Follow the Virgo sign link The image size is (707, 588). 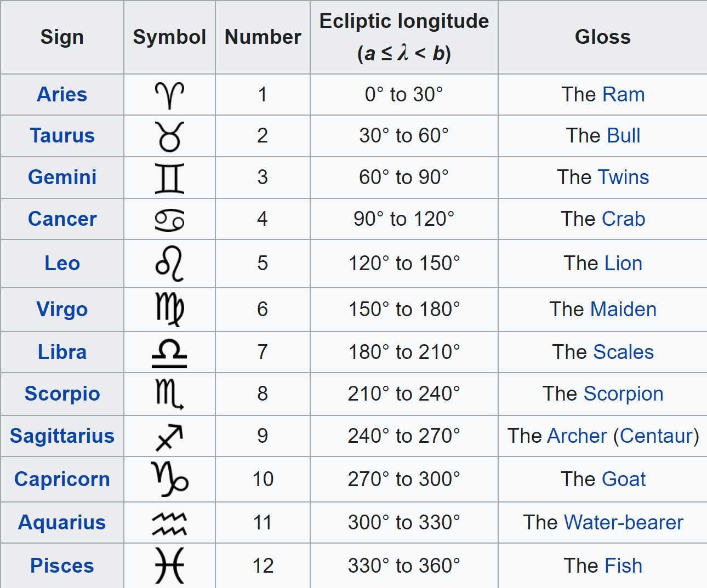tap(62, 309)
